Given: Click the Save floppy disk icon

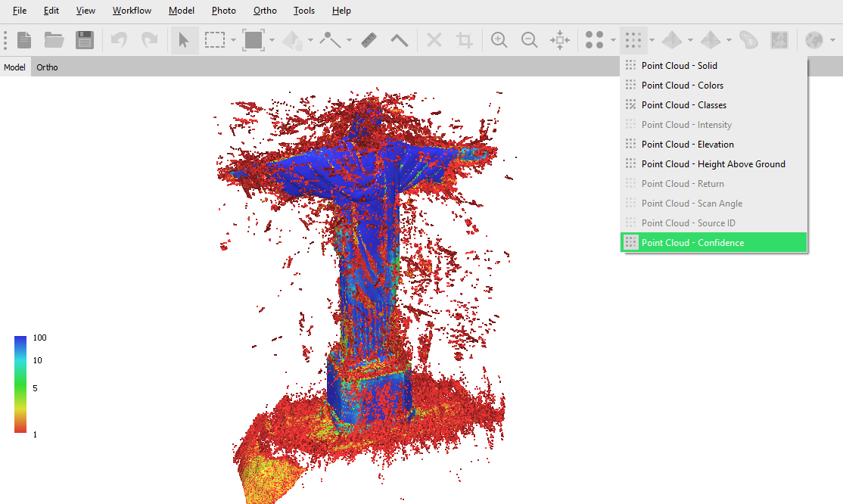Looking at the screenshot, I should (x=85, y=40).
